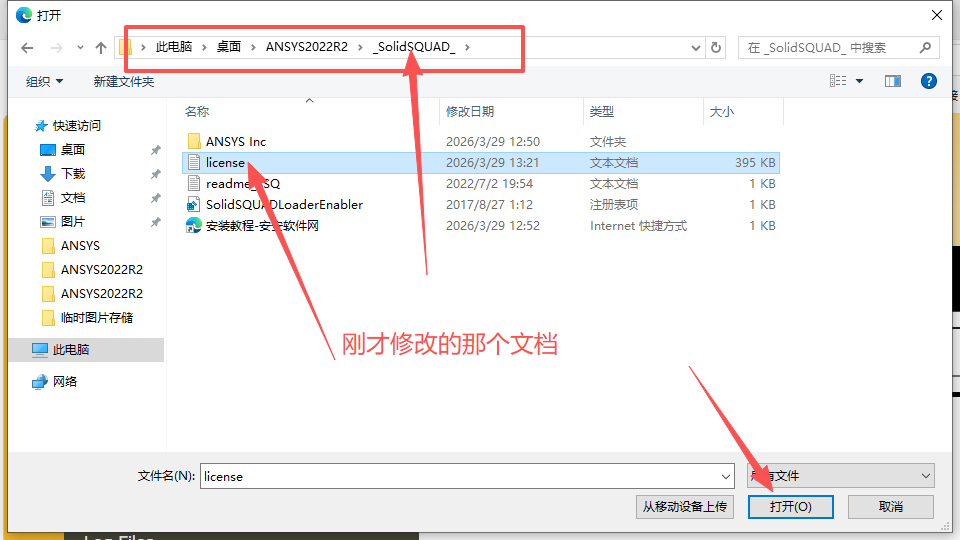
Task: Click 从移动设备上传 button
Action: pyautogui.click(x=684, y=506)
